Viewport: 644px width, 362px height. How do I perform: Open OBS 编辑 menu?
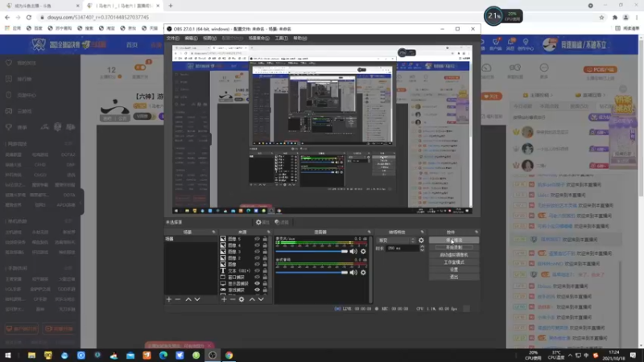coord(191,38)
